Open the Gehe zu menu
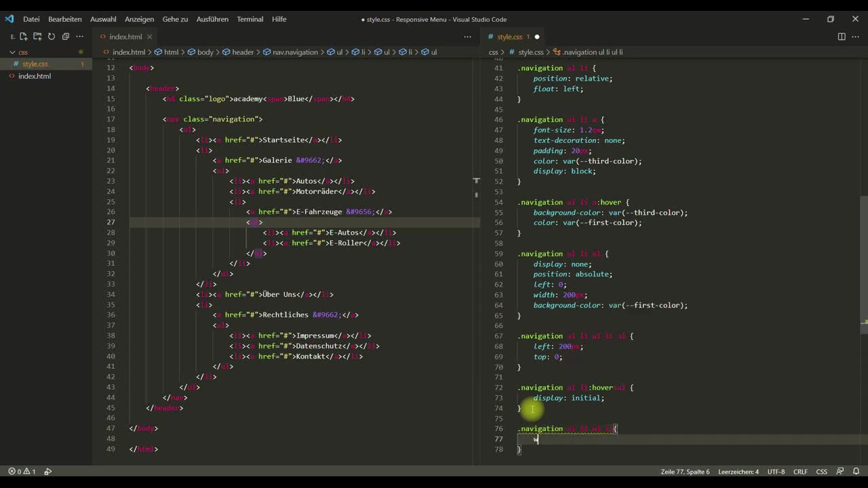 coord(175,19)
